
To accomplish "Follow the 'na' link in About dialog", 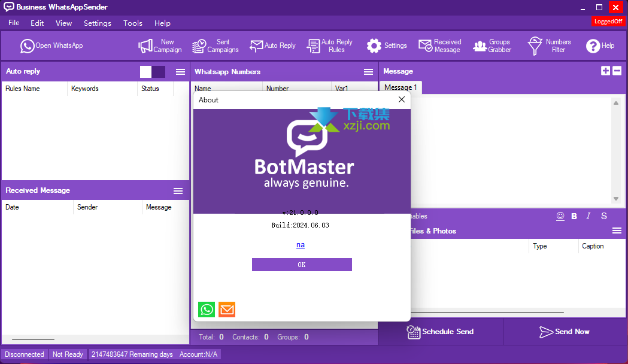I will tap(301, 245).
